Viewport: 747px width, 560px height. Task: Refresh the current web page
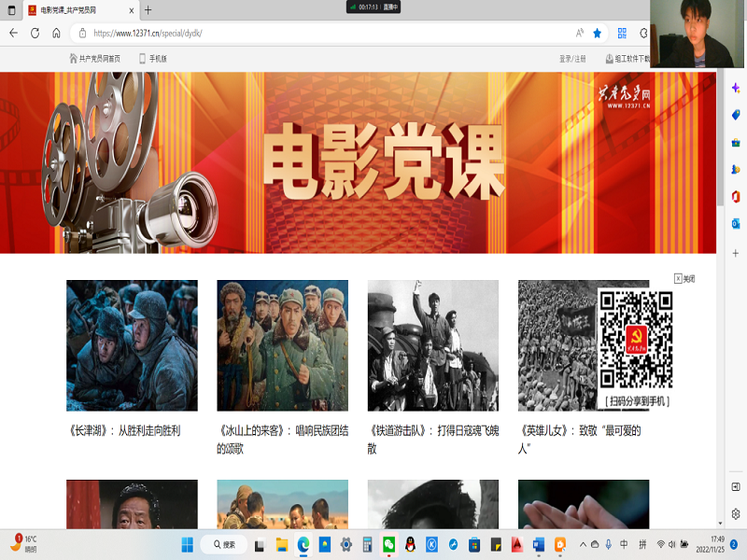(x=35, y=33)
